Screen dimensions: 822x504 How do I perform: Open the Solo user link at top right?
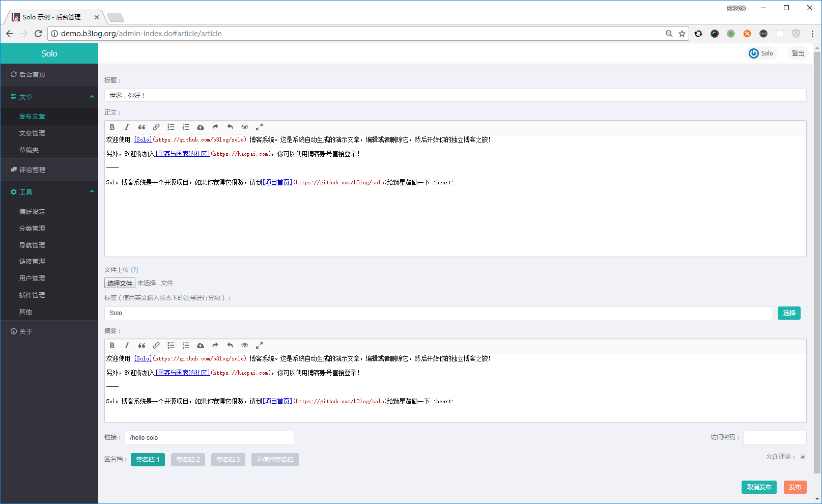(761, 53)
